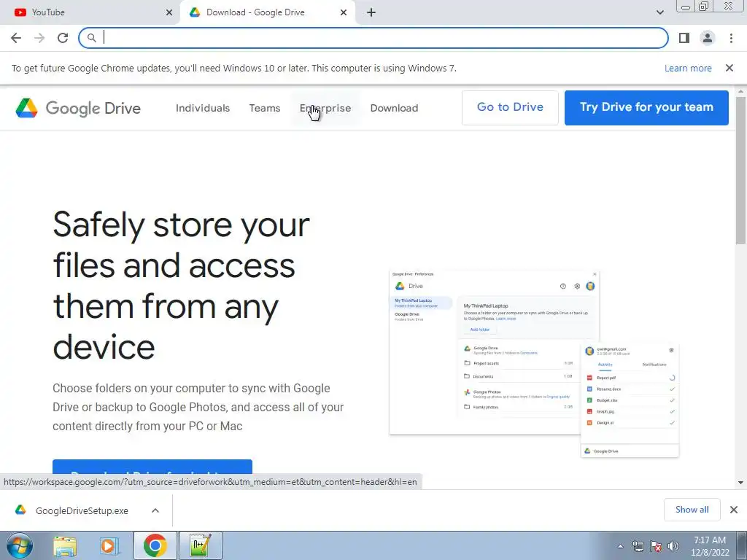The height and width of the screenshot is (560, 747).
Task: Open the Chrome profile avatar menu
Action: pyautogui.click(x=708, y=38)
